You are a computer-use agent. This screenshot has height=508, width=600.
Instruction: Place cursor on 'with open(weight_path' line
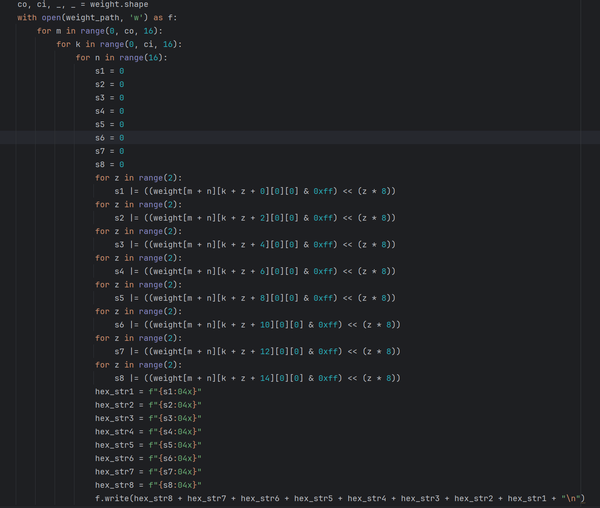coord(97,18)
